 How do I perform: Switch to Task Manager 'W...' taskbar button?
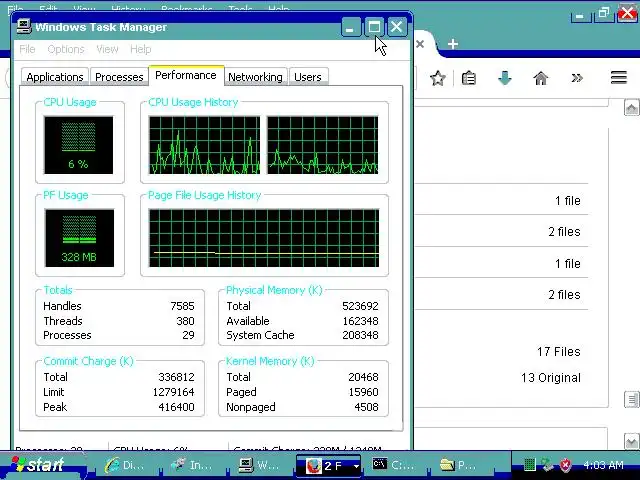tap(260, 465)
